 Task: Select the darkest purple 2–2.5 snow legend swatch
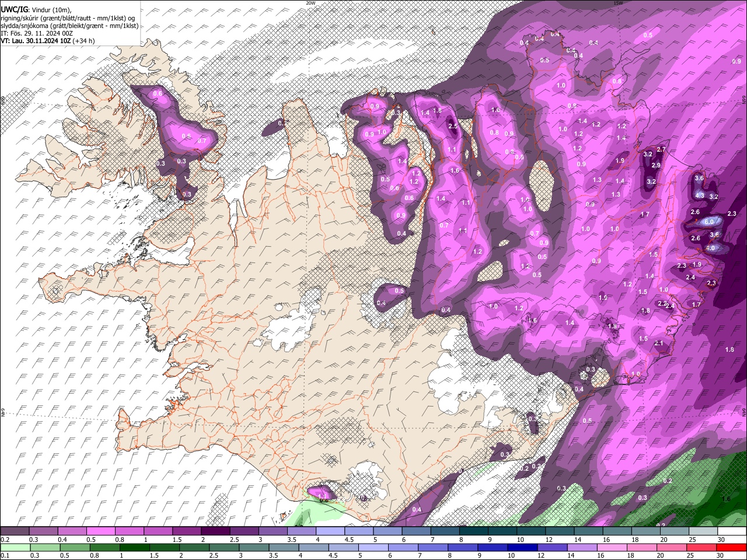point(215,531)
